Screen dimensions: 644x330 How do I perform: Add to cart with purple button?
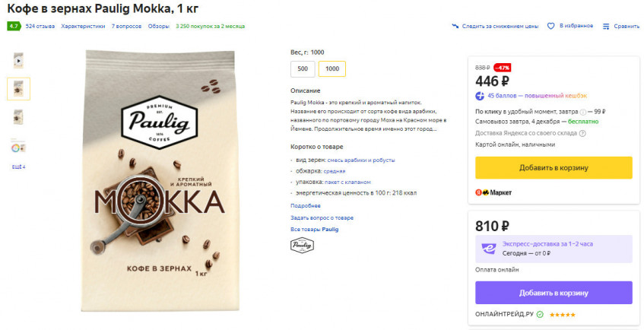554,293
